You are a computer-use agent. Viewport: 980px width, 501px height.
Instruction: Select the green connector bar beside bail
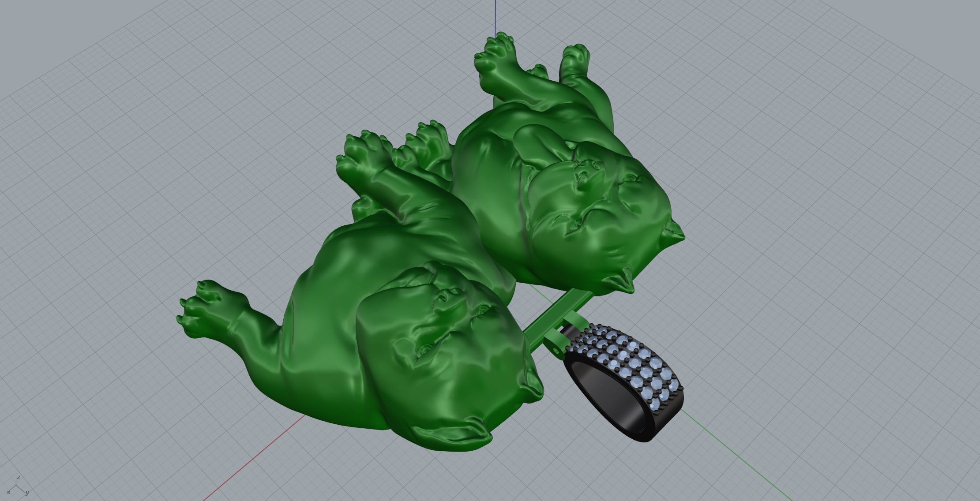(x=557, y=318)
